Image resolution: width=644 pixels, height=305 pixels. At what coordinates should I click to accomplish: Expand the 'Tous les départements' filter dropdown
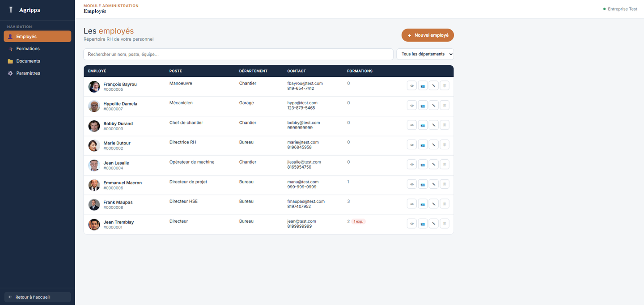[x=425, y=54]
